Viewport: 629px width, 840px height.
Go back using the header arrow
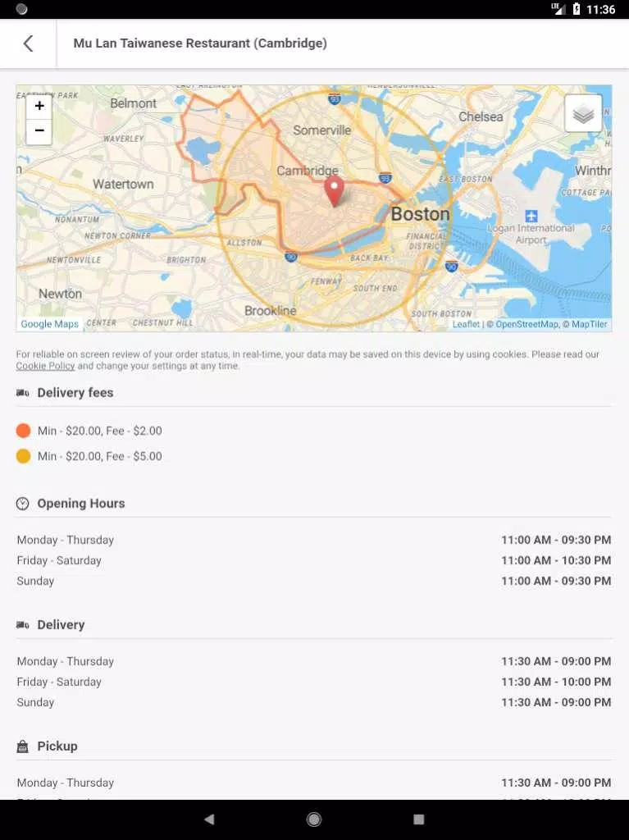29,43
